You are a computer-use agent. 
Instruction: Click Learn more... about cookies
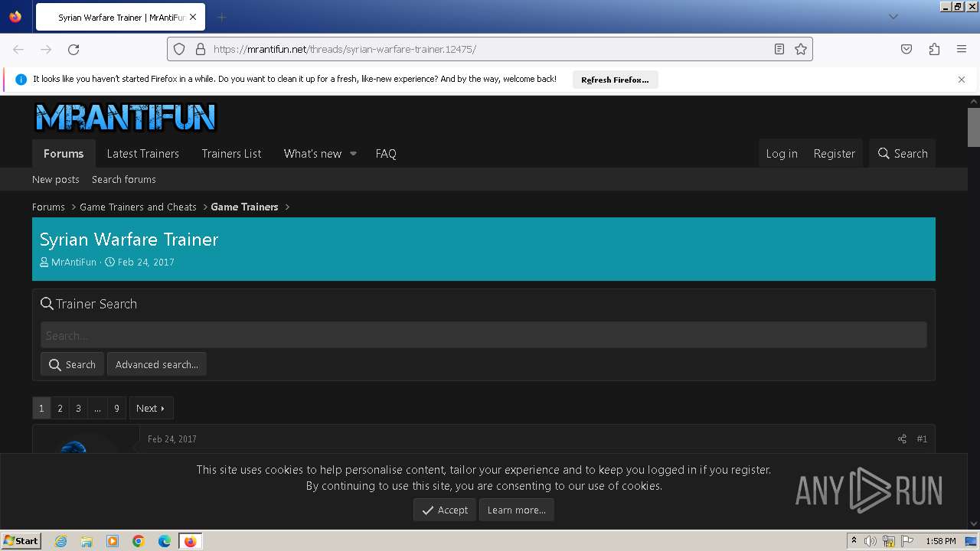click(517, 510)
